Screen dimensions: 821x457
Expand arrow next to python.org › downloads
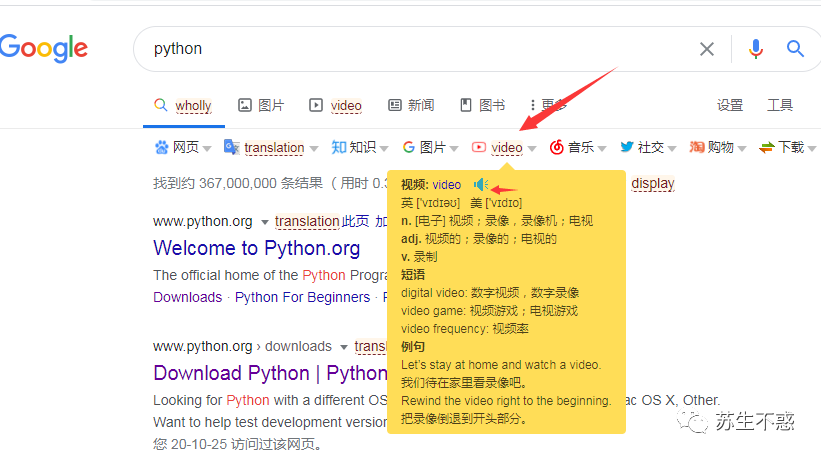point(344,347)
